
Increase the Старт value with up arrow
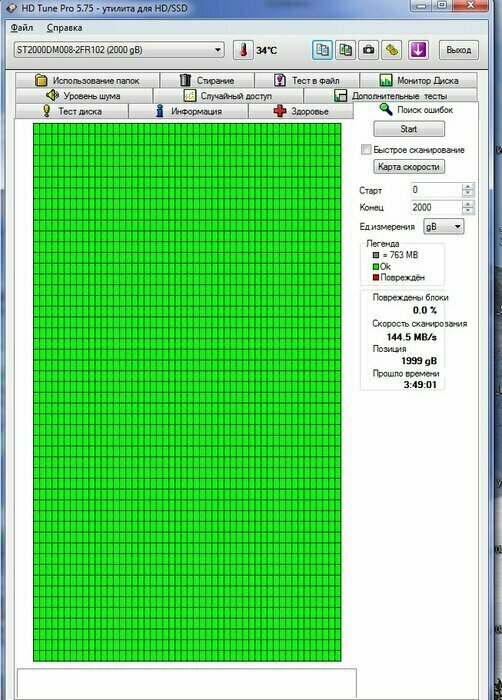point(468,186)
